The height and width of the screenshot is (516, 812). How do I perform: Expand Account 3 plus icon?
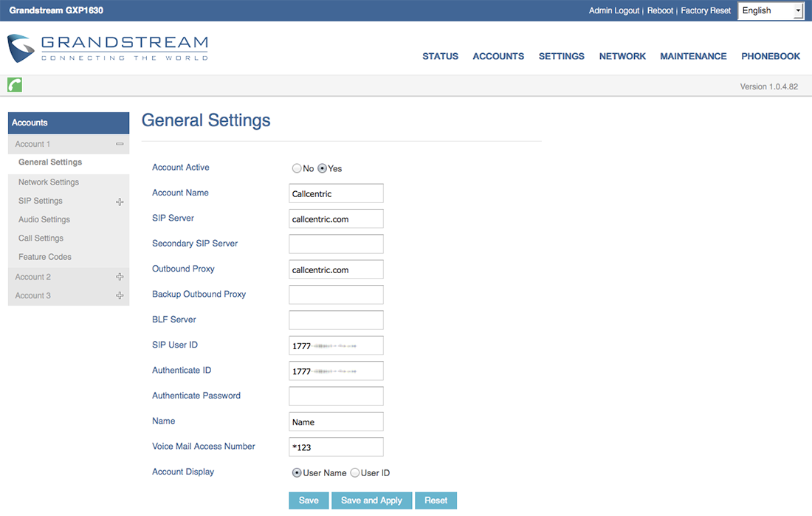tap(120, 295)
